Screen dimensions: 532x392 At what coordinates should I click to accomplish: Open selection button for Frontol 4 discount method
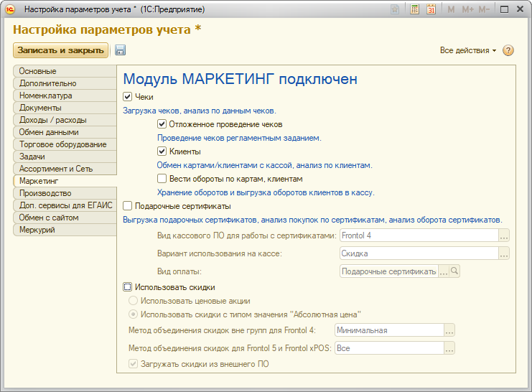449,330
